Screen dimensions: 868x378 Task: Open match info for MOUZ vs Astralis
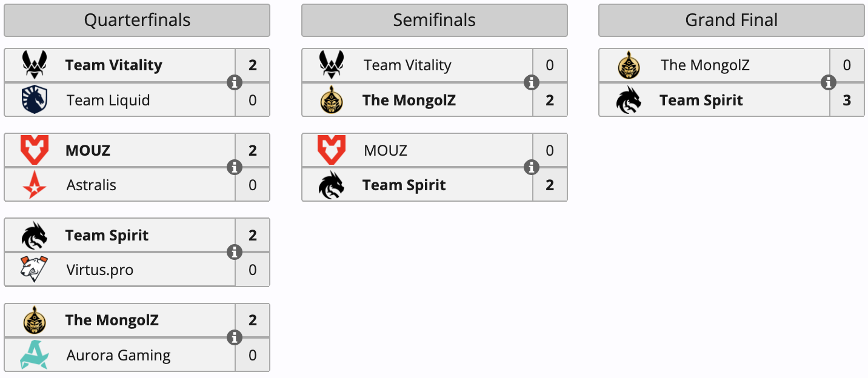[x=235, y=167]
